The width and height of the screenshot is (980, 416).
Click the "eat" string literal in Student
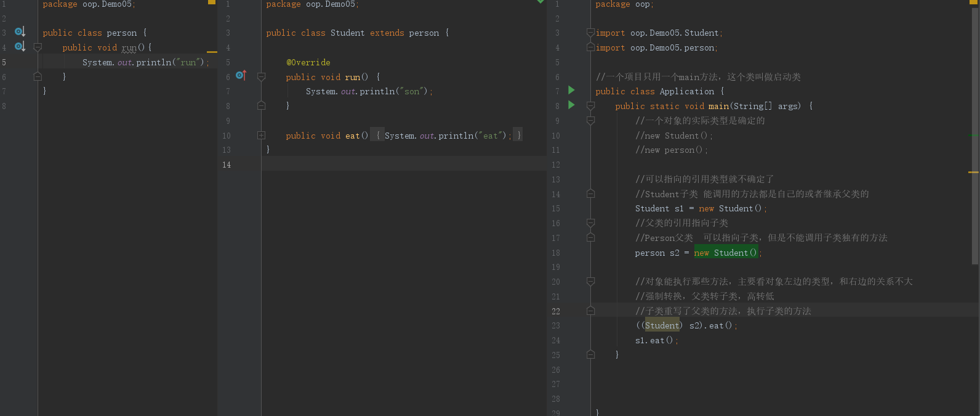[x=490, y=136]
